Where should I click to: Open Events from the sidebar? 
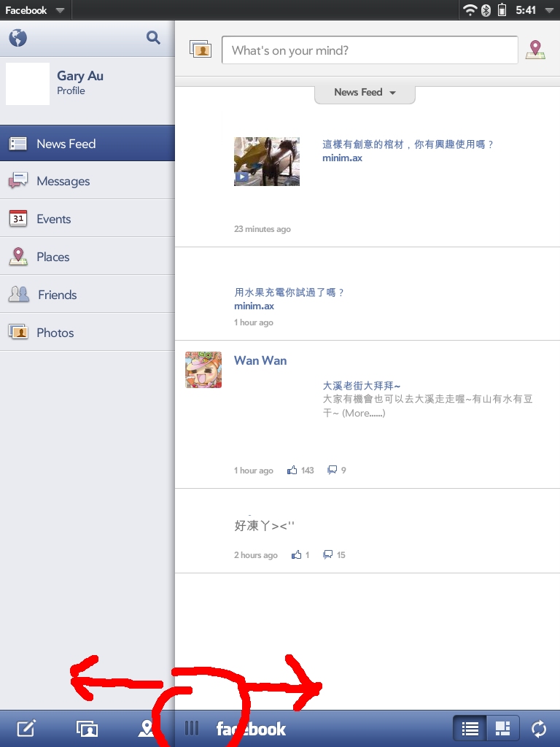click(x=87, y=219)
